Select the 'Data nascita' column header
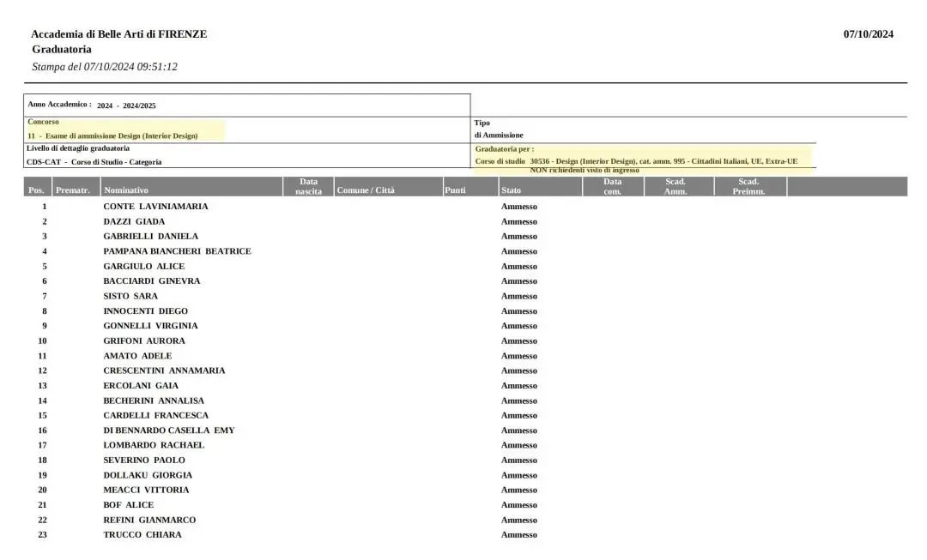 tap(308, 186)
